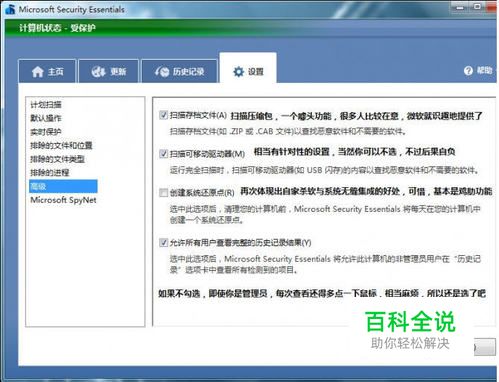Select 排除的进程 in the settings list
This screenshot has width=499, height=382.
50,173
